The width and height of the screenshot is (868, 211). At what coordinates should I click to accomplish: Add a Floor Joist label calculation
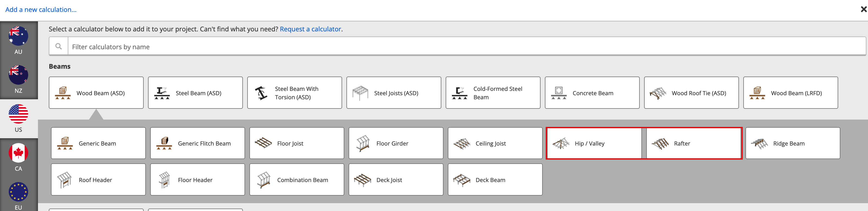pyautogui.click(x=290, y=143)
